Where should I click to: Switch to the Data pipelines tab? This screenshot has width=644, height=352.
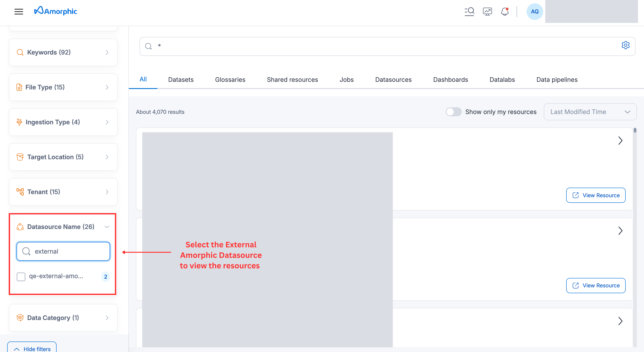(x=557, y=79)
